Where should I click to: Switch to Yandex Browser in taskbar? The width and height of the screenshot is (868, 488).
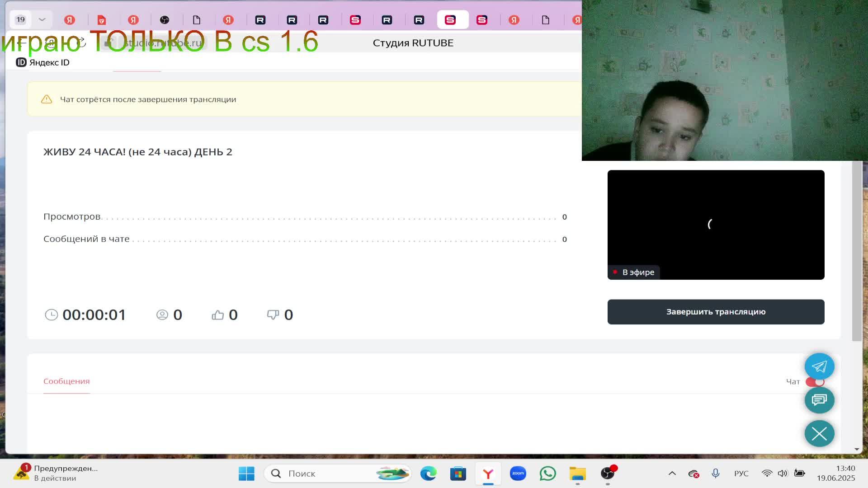point(488,474)
